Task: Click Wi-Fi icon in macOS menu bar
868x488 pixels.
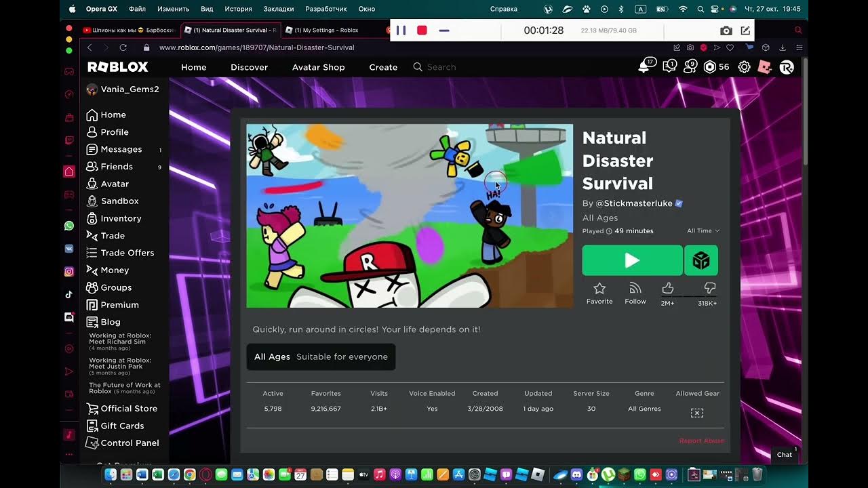Action: (x=683, y=9)
